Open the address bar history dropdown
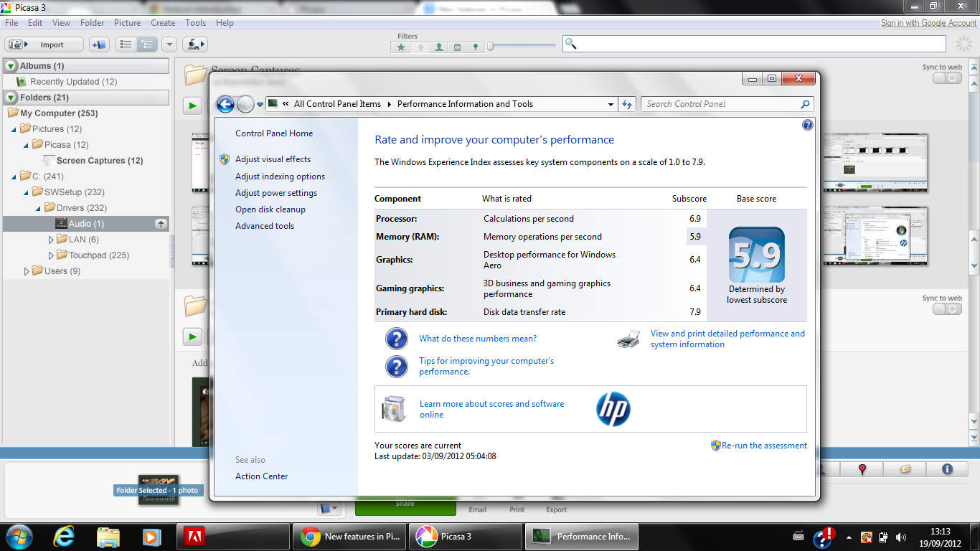980x551 pixels. click(x=611, y=104)
